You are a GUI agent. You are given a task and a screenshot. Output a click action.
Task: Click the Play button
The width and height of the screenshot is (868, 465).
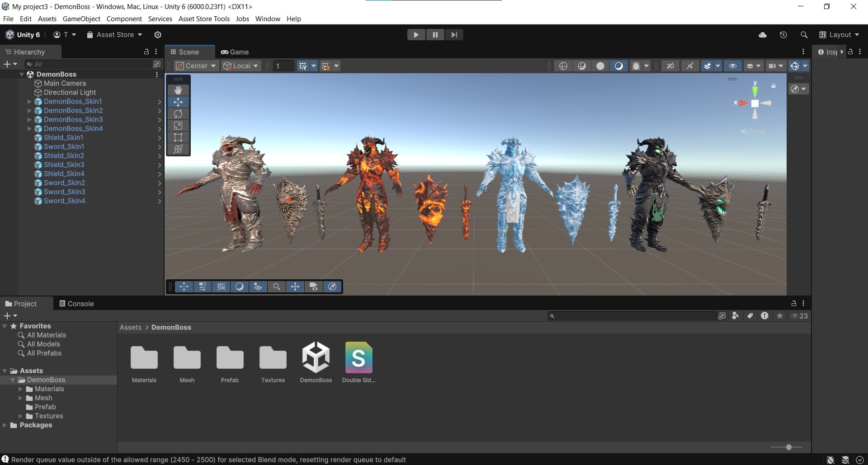[x=416, y=35]
